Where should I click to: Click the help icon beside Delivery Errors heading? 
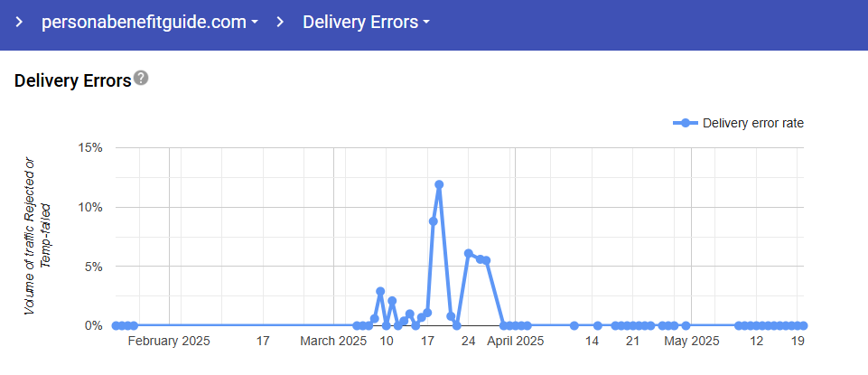click(141, 79)
